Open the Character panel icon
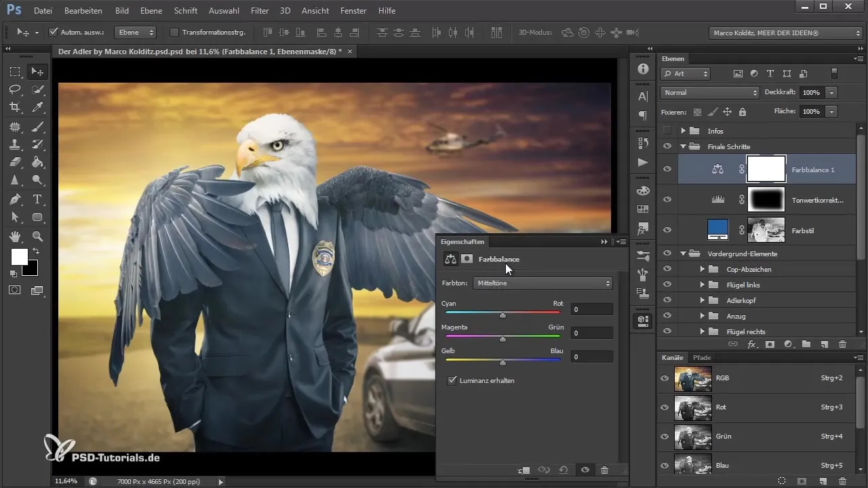 643,96
